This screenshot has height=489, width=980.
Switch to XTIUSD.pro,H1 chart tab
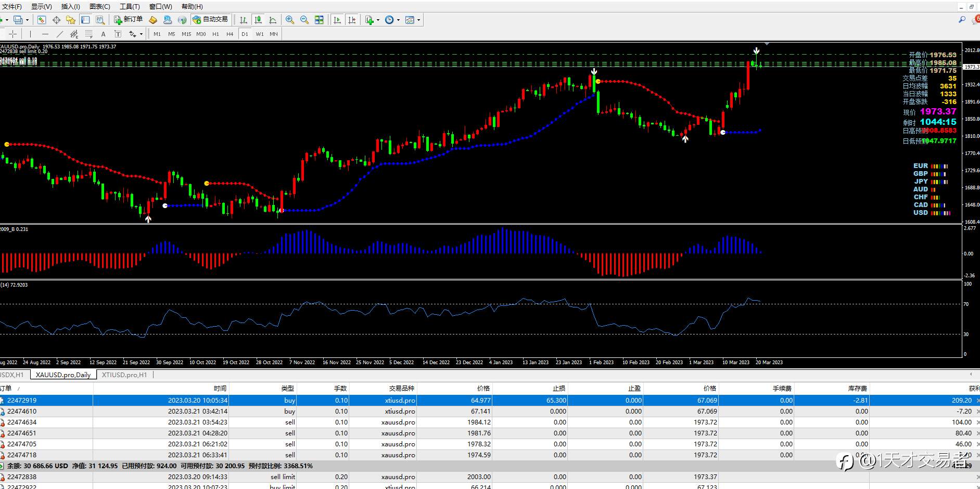[x=124, y=375]
